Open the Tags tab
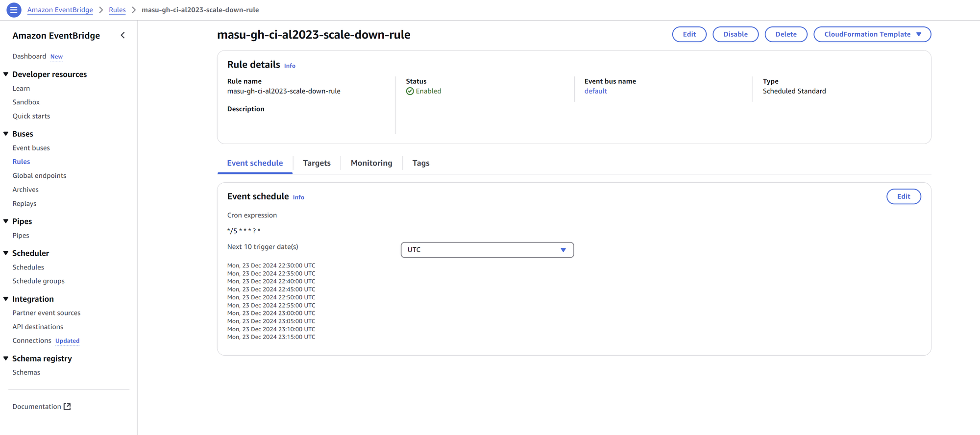The image size is (980, 435). [x=421, y=163]
